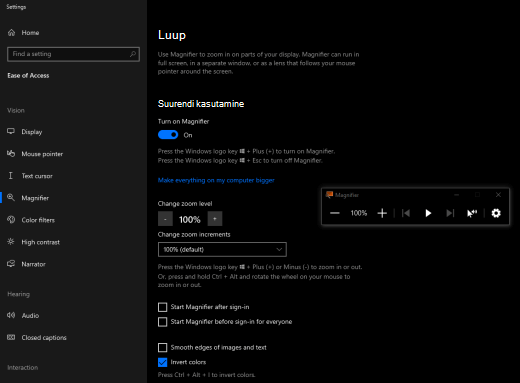Viewport: 520px width, 383px height.
Task: Open Closed captions sidebar icon
Action: coord(11,337)
